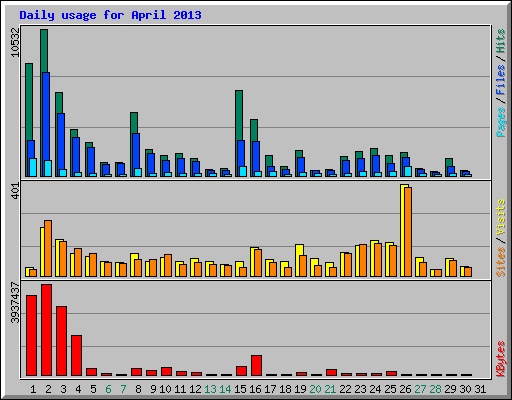Click day label 23 on the x-axis
Viewport: 512px width, 400px height.
point(360,389)
